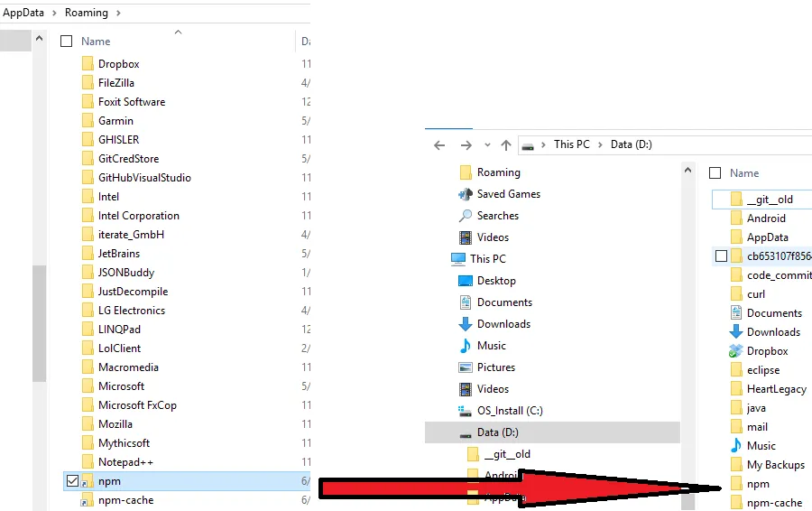Image resolution: width=812 pixels, height=511 pixels.
Task: Select the Notepad++ folder row
Action: [x=187, y=461]
